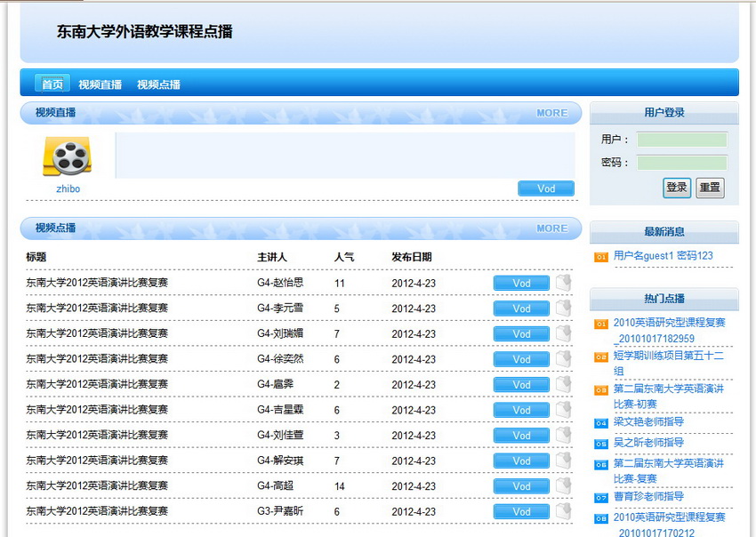Click the 标题 column header
The height and width of the screenshot is (537, 756).
pos(36,257)
